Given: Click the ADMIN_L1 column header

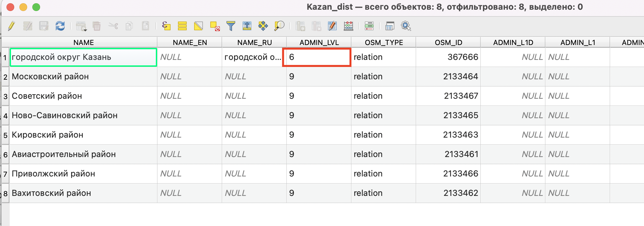Looking at the screenshot, I should tap(578, 42).
